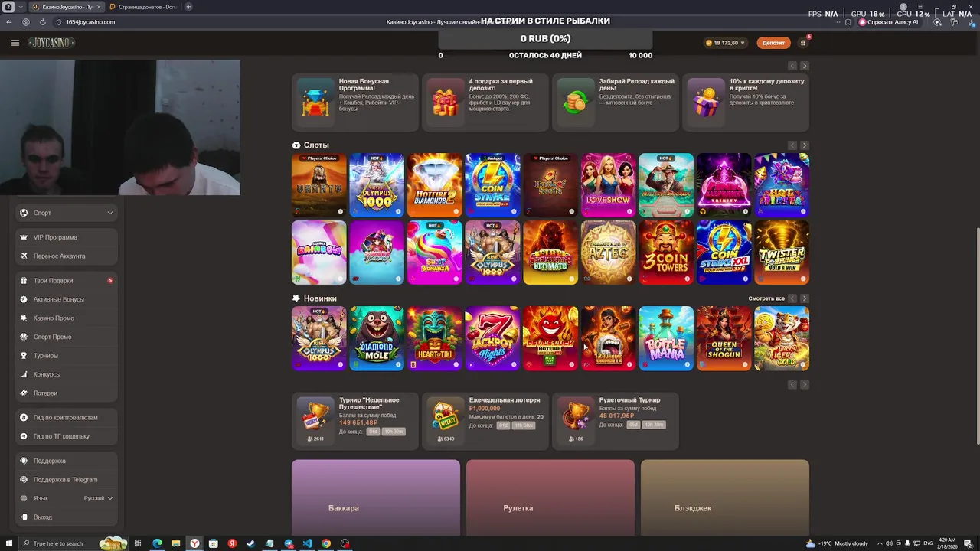This screenshot has width=980, height=551.
Task: Open Перенос Аккаунта sidebar item
Action: [67, 256]
